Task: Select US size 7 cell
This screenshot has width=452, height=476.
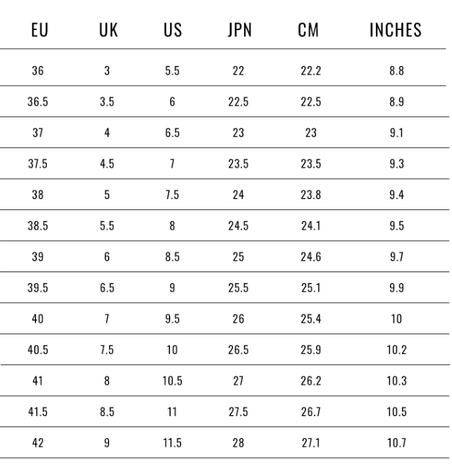Action: click(x=172, y=163)
